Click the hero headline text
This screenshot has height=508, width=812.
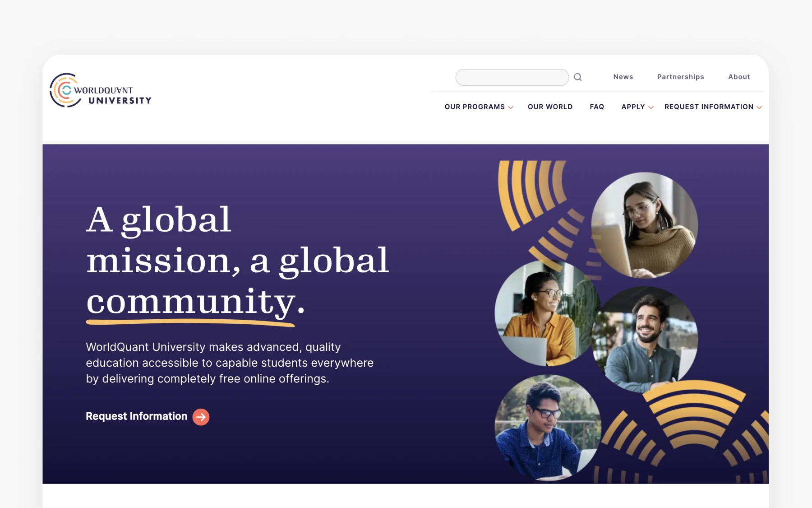click(238, 261)
